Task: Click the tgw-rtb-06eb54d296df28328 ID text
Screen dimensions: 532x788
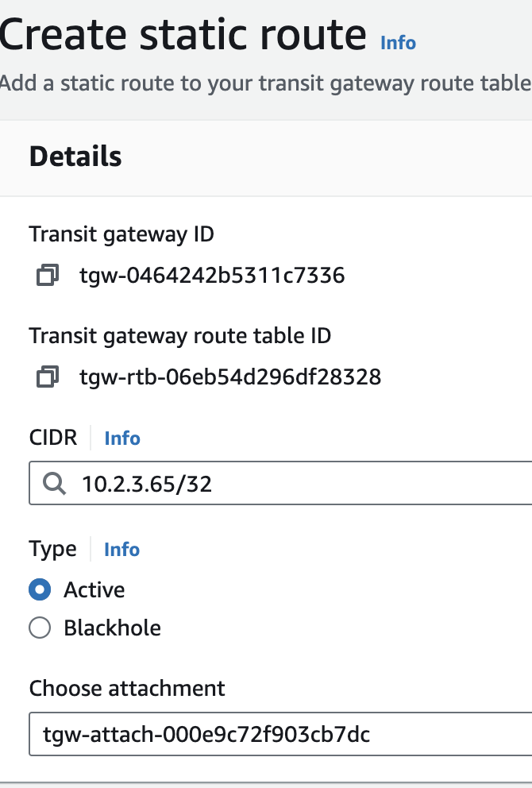Action: tap(230, 377)
